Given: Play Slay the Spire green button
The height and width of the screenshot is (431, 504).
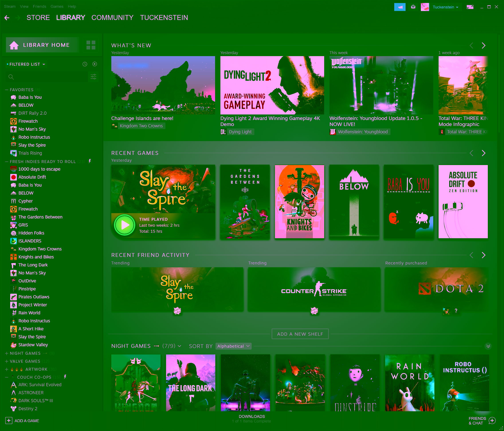Looking at the screenshot, I should (x=125, y=225).
